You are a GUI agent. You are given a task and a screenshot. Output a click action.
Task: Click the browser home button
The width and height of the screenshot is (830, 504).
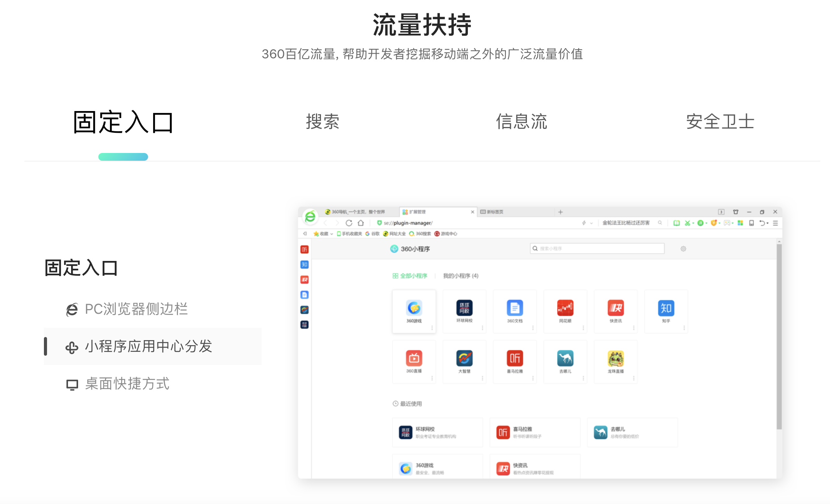tap(361, 223)
